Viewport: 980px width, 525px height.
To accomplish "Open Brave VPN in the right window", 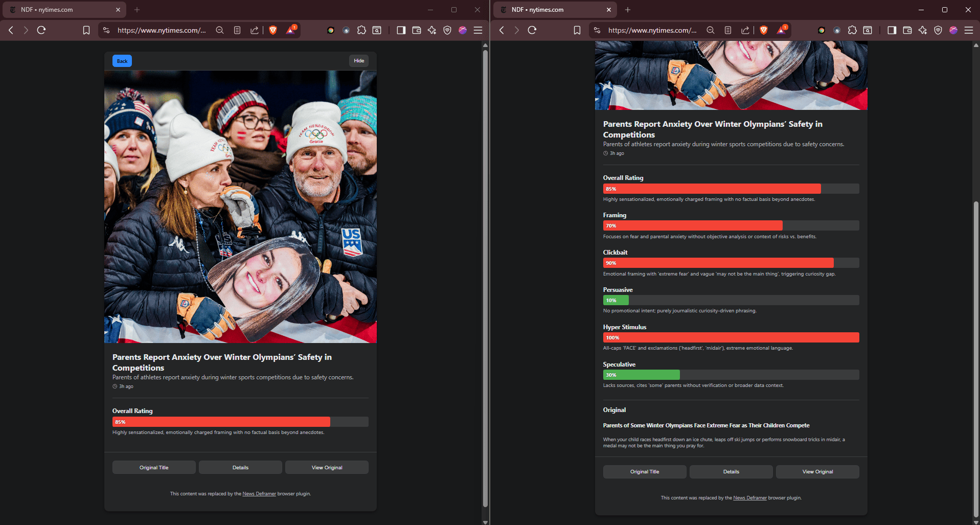I will pyautogui.click(x=938, y=30).
